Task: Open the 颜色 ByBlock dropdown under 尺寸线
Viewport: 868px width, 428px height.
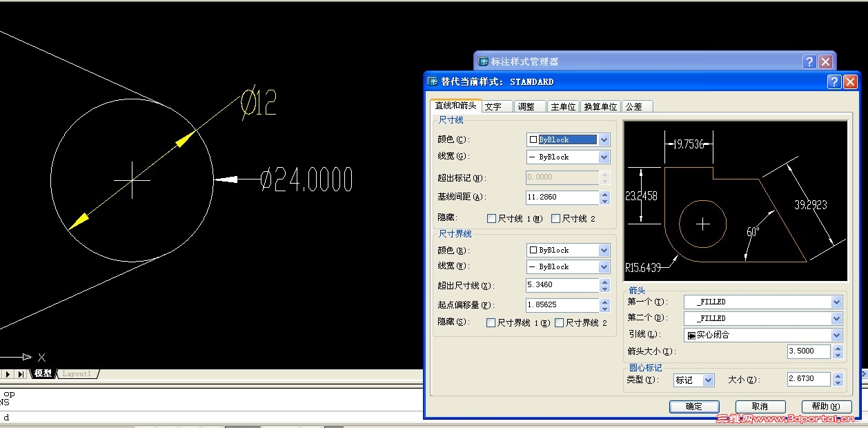Action: (603, 139)
